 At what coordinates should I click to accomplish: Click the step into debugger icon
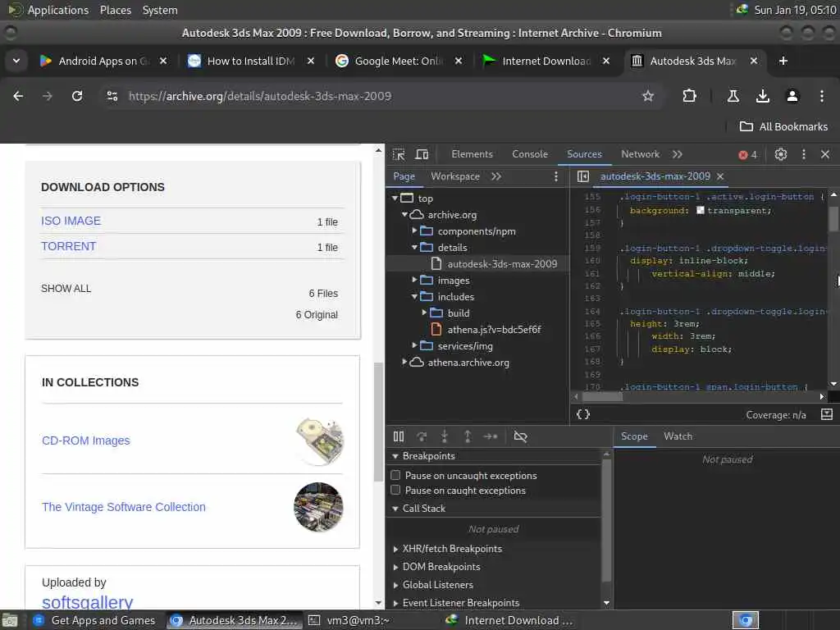coord(444,436)
